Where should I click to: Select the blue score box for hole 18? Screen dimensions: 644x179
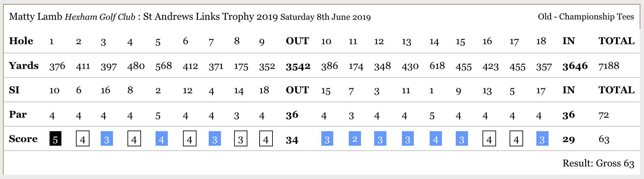542,138
